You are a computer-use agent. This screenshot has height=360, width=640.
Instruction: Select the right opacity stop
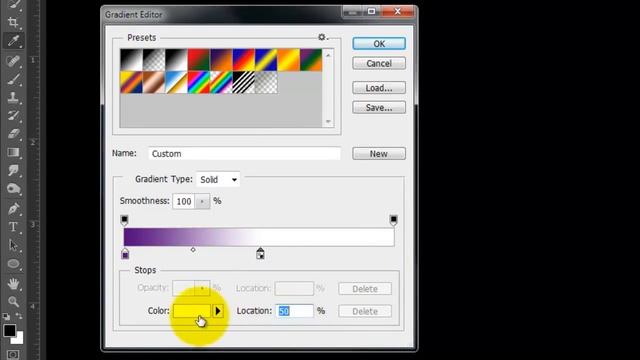(x=393, y=220)
